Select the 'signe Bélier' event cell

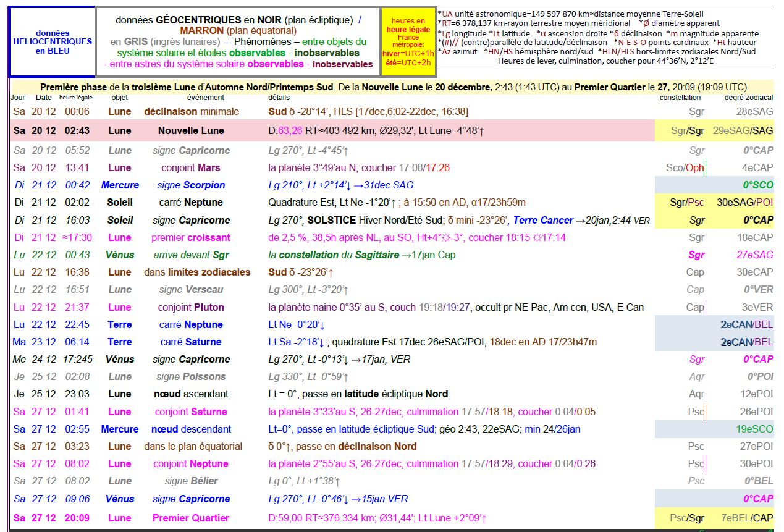[191, 481]
